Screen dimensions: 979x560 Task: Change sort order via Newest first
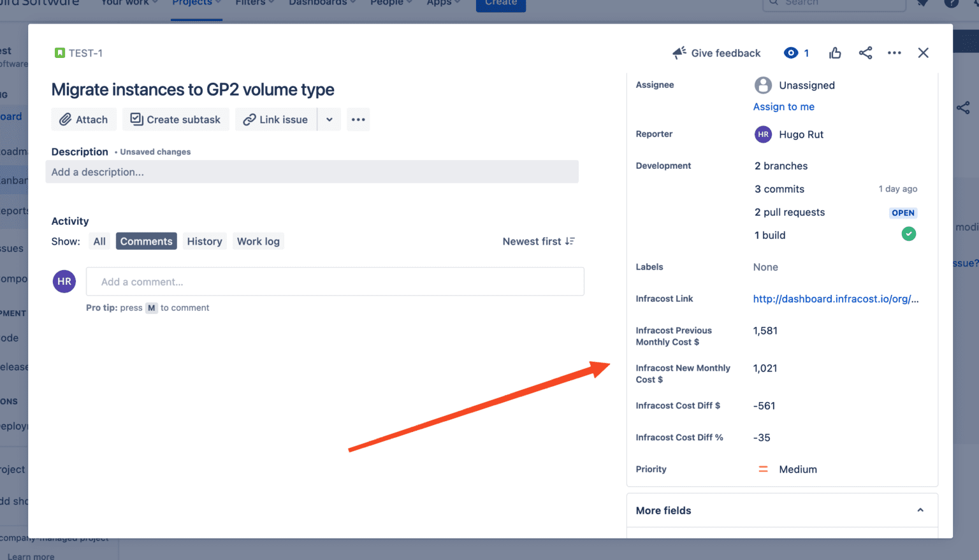click(539, 241)
